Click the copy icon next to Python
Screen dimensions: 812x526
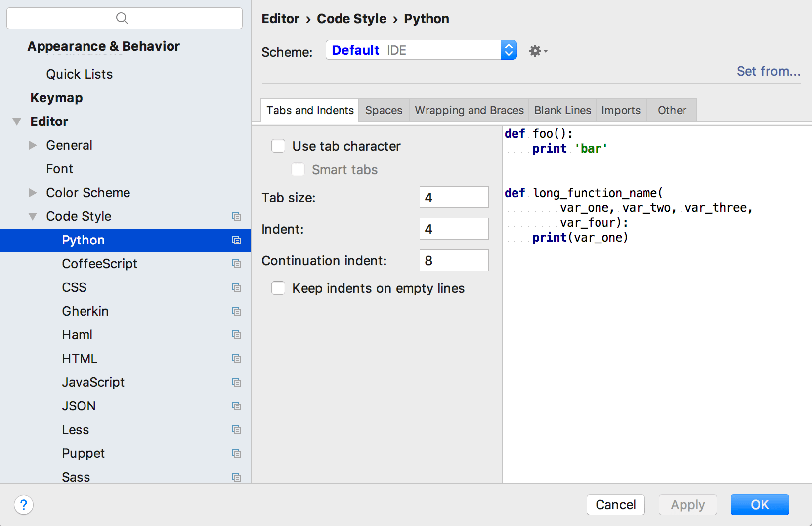click(x=236, y=240)
